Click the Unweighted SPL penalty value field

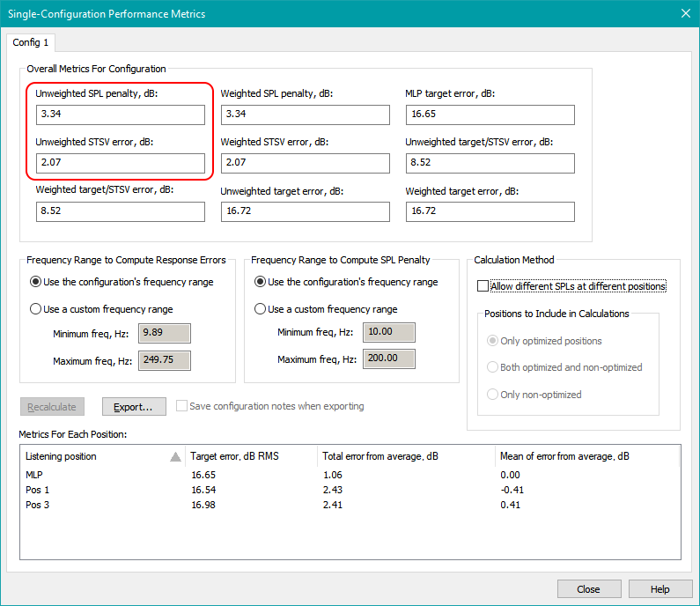[x=121, y=115]
